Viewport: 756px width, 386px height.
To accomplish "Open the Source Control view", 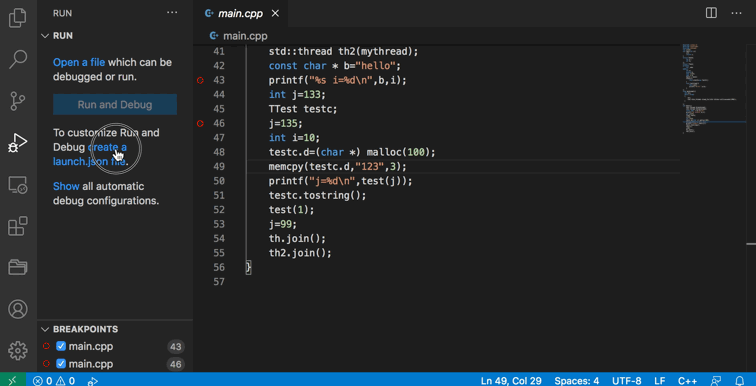I will pyautogui.click(x=18, y=101).
